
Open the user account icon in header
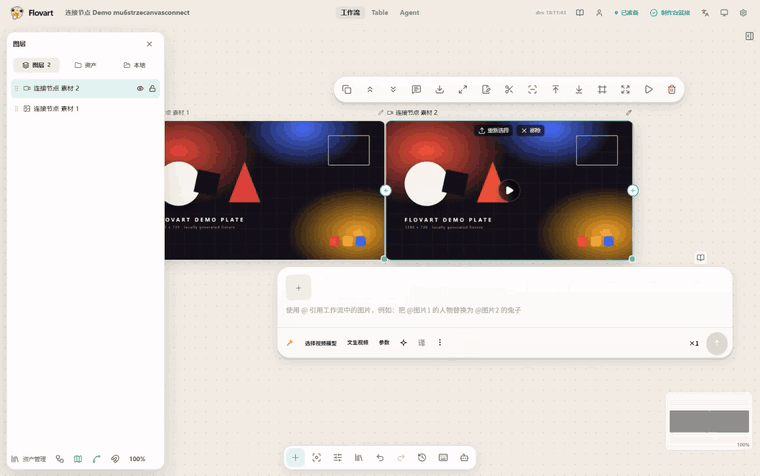click(599, 13)
